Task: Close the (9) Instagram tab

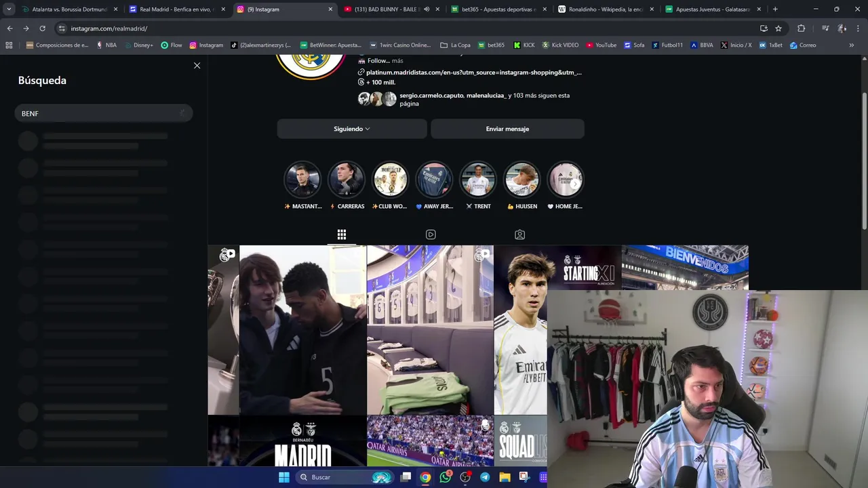Action: tap(330, 9)
